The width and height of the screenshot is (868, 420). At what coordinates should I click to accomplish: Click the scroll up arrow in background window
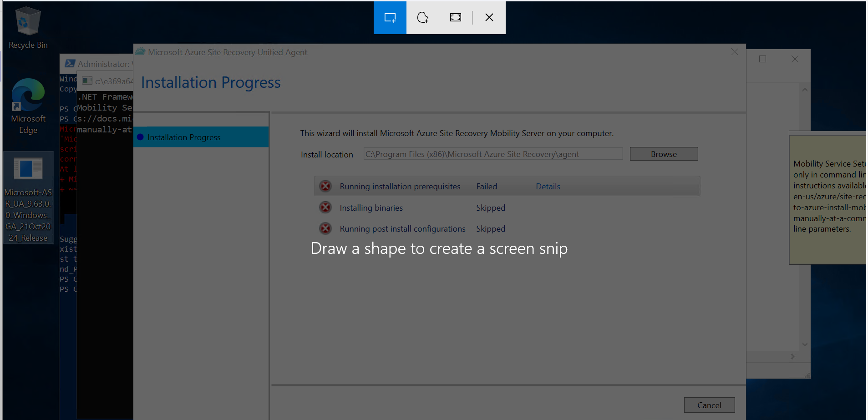click(805, 90)
